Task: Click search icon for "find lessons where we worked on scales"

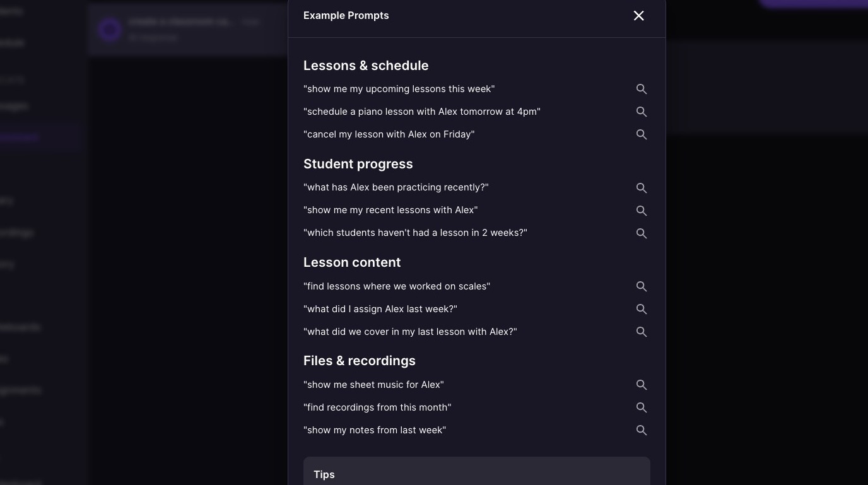Action: tap(642, 286)
